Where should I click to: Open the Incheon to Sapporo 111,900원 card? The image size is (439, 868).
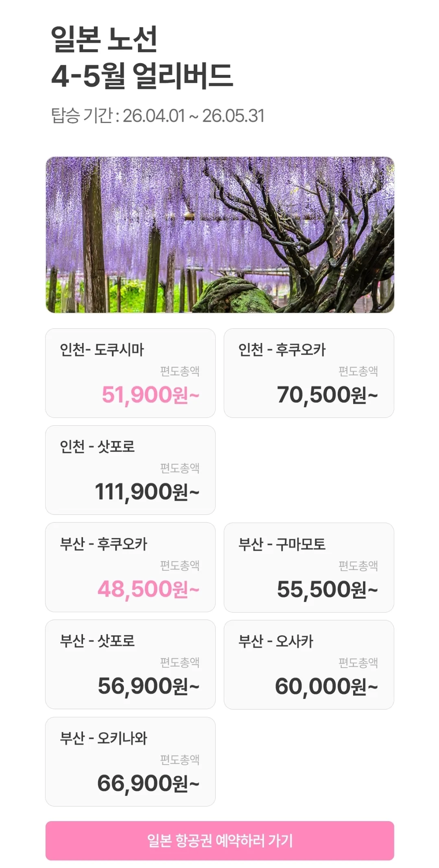click(130, 470)
